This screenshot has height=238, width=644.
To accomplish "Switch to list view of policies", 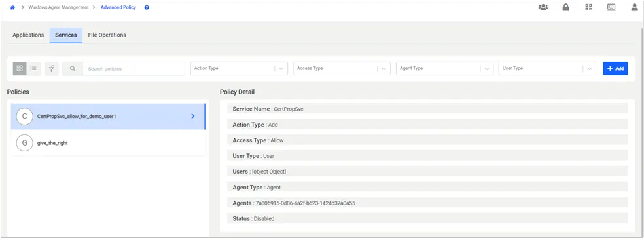I will 33,68.
